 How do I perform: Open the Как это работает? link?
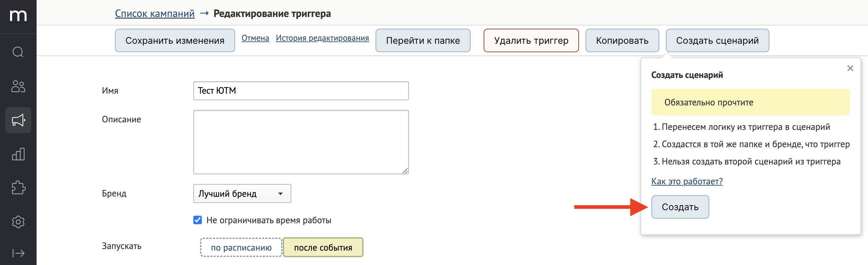687,181
